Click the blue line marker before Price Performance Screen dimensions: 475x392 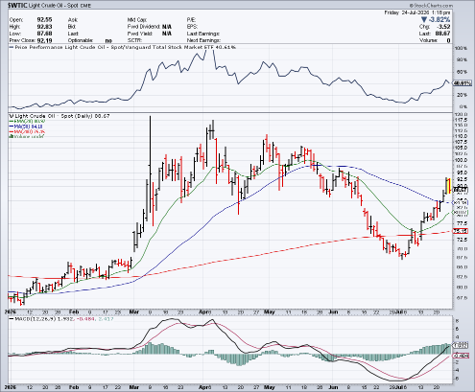point(12,47)
